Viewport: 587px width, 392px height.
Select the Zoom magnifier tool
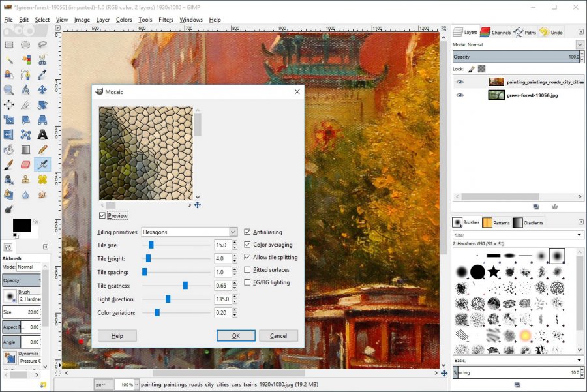click(x=9, y=90)
